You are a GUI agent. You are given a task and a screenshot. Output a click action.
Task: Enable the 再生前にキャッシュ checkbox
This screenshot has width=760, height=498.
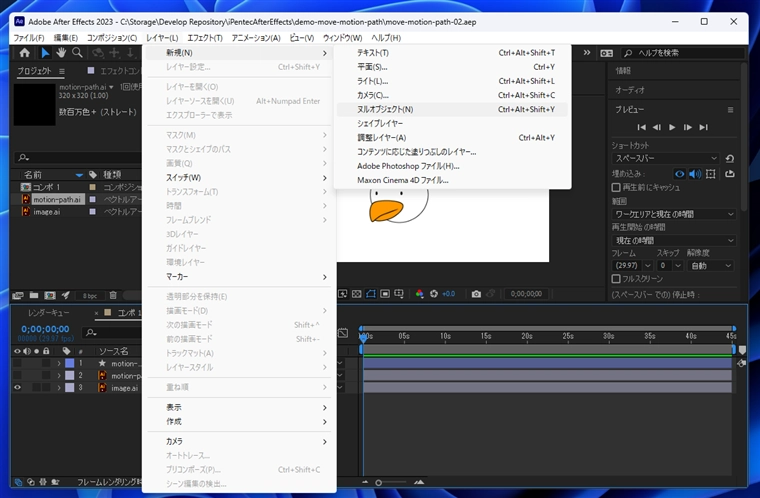tap(616, 187)
